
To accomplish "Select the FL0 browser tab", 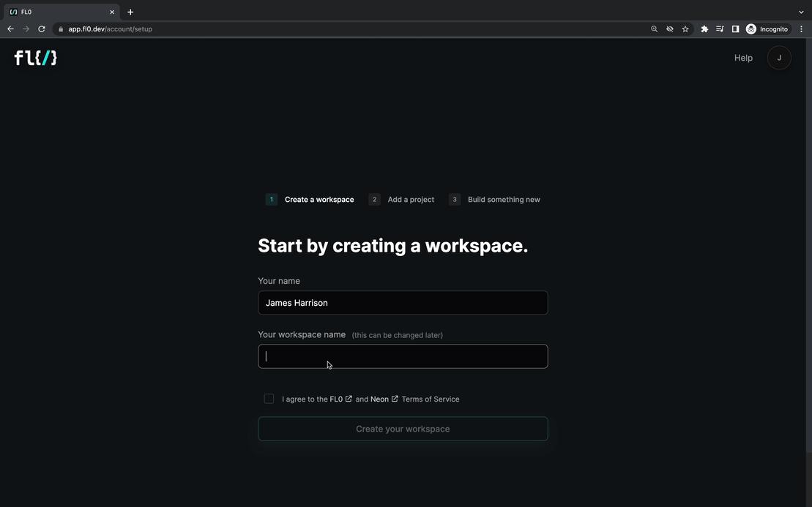I will (x=62, y=12).
